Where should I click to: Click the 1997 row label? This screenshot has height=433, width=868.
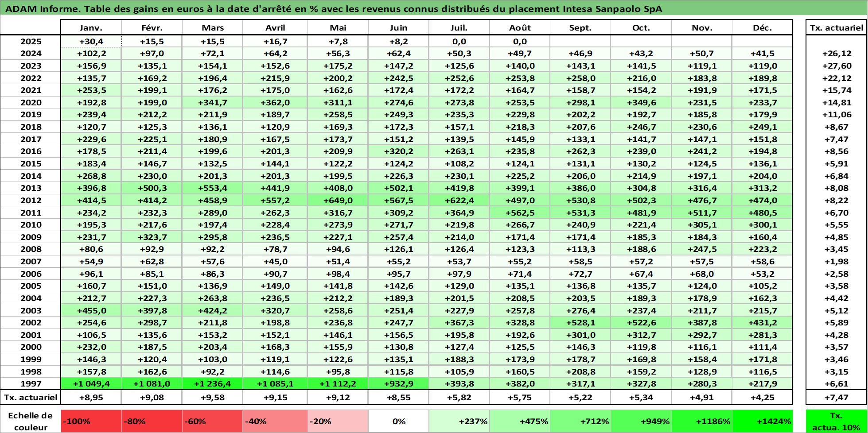31,383
